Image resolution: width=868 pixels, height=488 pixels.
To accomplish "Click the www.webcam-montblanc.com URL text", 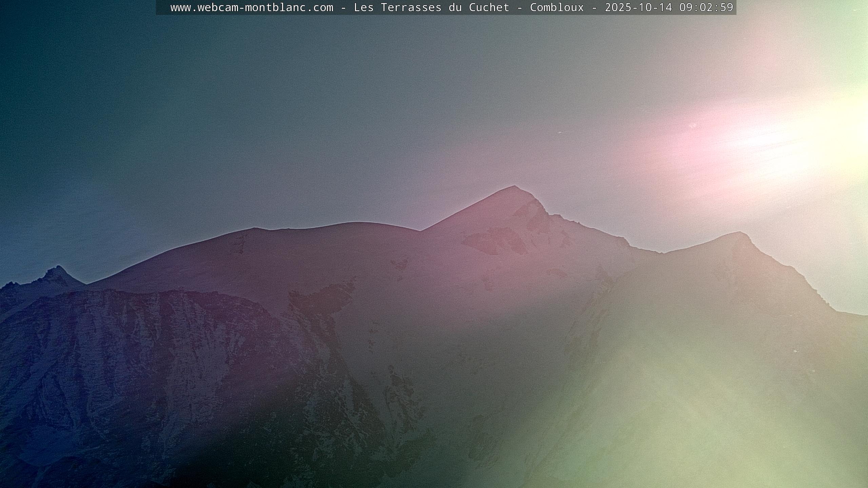I will (x=252, y=7).
